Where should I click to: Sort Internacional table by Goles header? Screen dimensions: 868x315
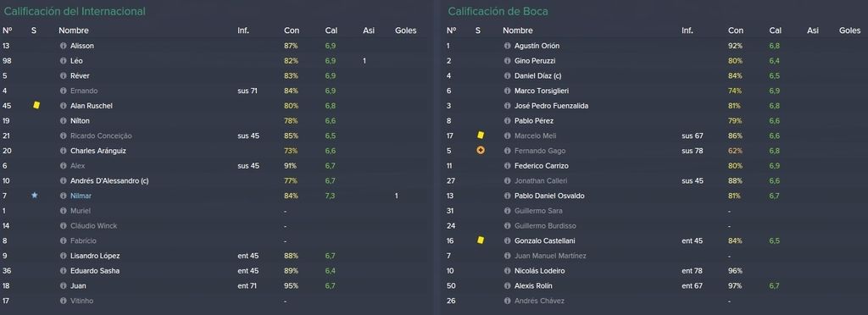pyautogui.click(x=406, y=30)
